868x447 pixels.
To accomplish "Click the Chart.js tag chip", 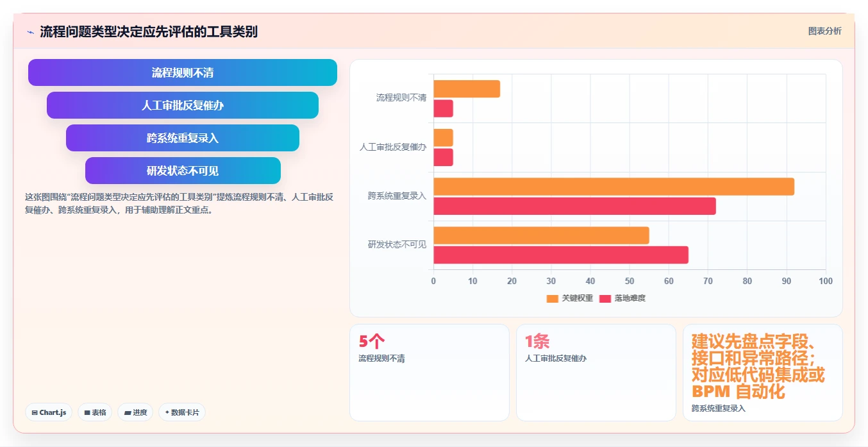I will coord(49,412).
